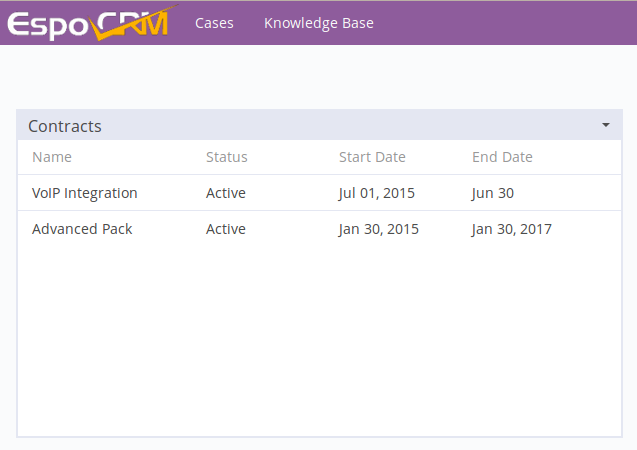The height and width of the screenshot is (450, 637).
Task: Open the Cases menu item
Action: coord(214,23)
